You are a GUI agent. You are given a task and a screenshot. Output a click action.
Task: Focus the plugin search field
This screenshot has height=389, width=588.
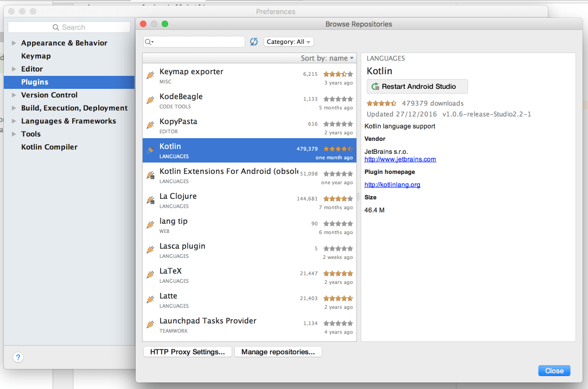[194, 42]
